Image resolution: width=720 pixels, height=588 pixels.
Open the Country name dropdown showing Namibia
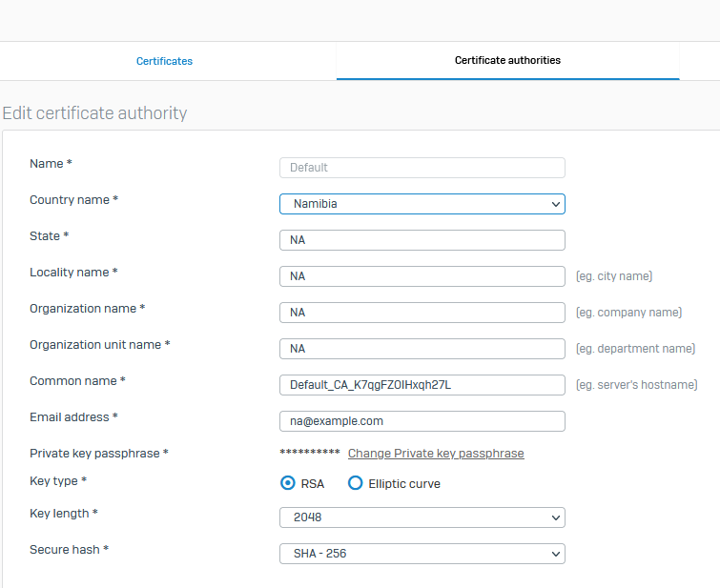pyautogui.click(x=422, y=204)
